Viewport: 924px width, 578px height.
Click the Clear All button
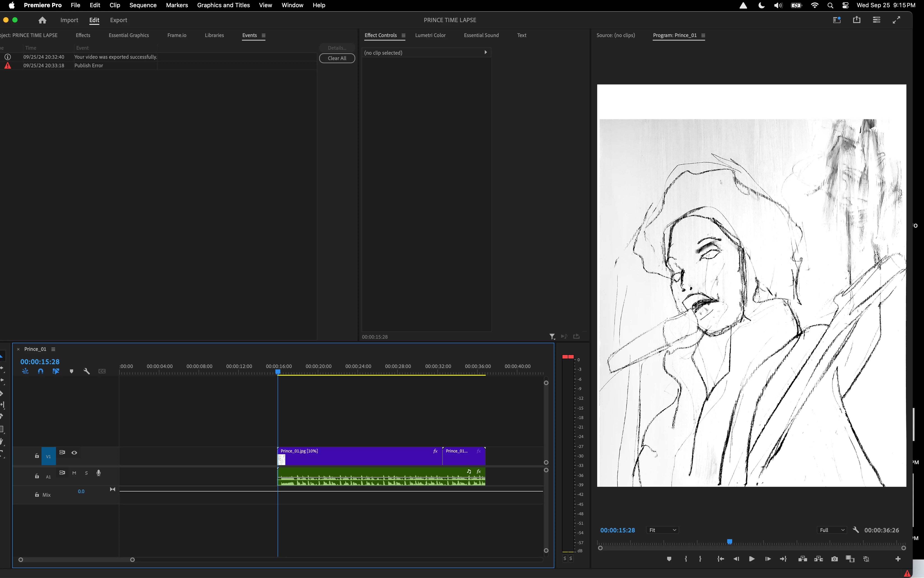click(x=337, y=58)
